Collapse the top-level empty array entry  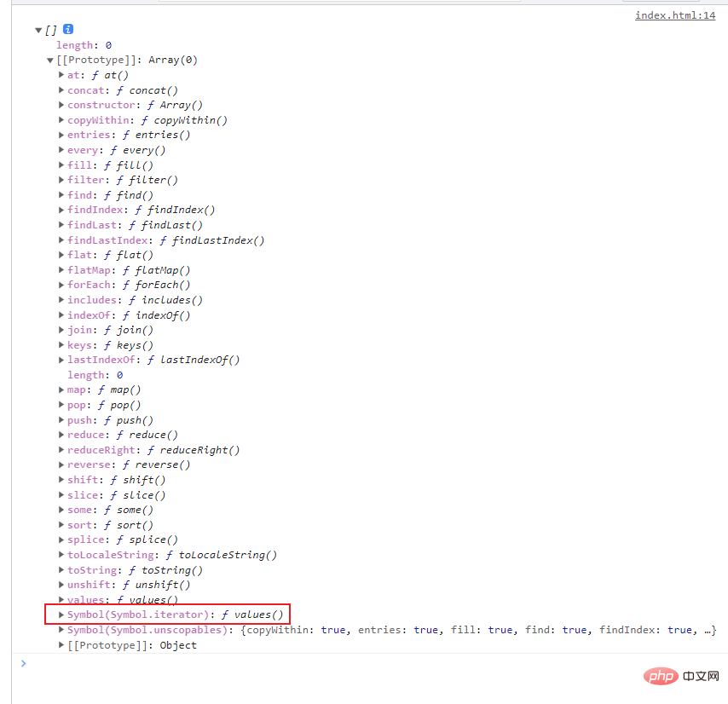click(x=38, y=30)
